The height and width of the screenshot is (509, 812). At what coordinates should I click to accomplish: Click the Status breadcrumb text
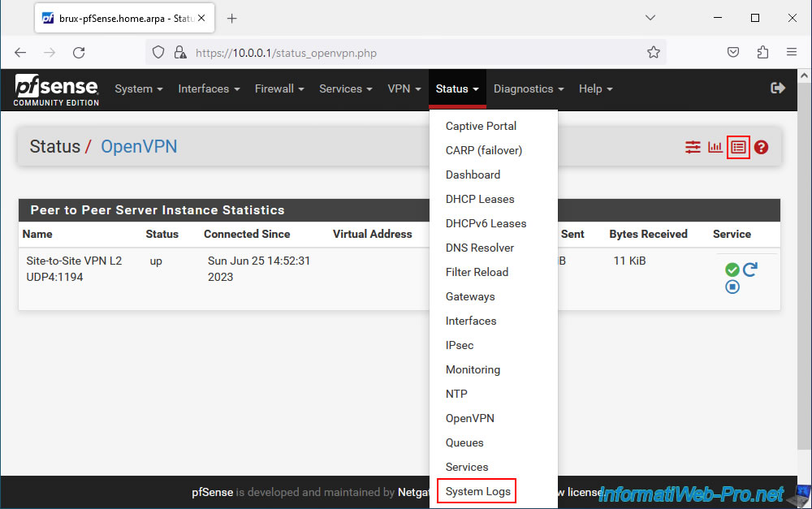coord(55,147)
